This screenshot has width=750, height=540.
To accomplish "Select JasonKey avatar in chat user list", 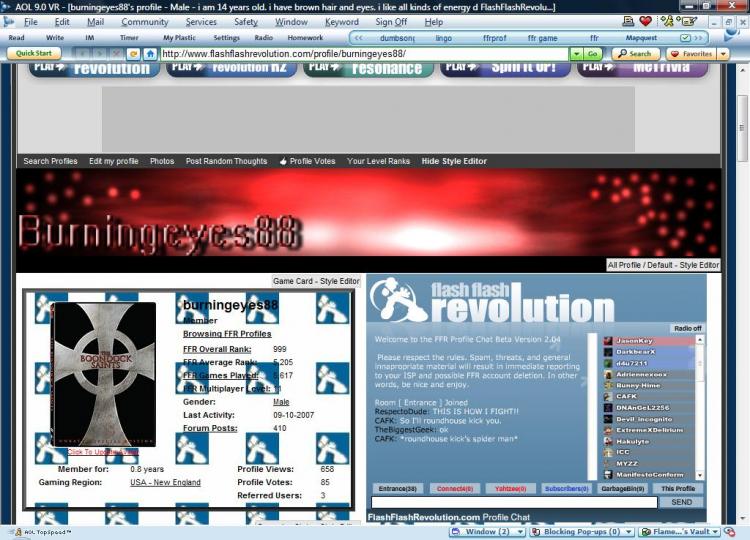I will pyautogui.click(x=608, y=341).
